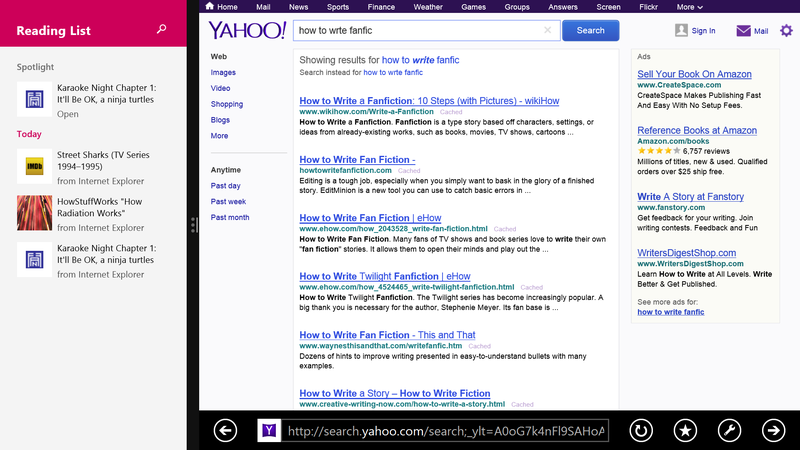Click the 'Spotlight' heading in Reading List

point(35,67)
